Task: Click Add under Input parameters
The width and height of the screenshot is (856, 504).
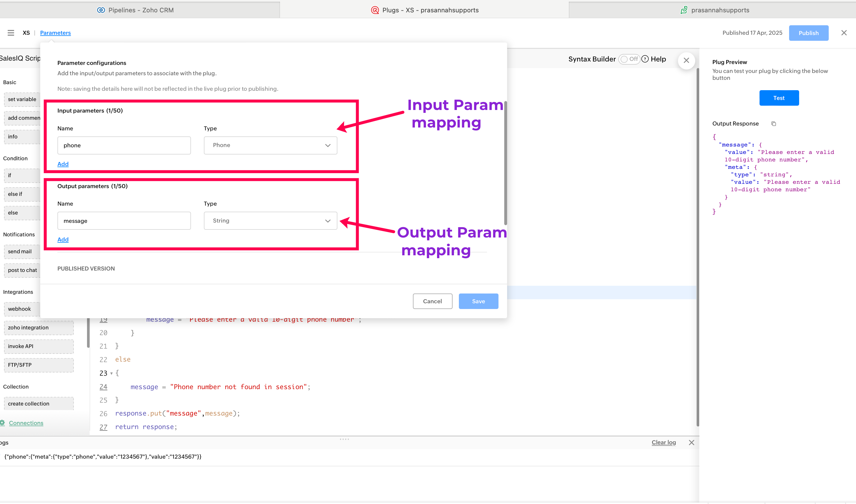Action: click(x=63, y=164)
